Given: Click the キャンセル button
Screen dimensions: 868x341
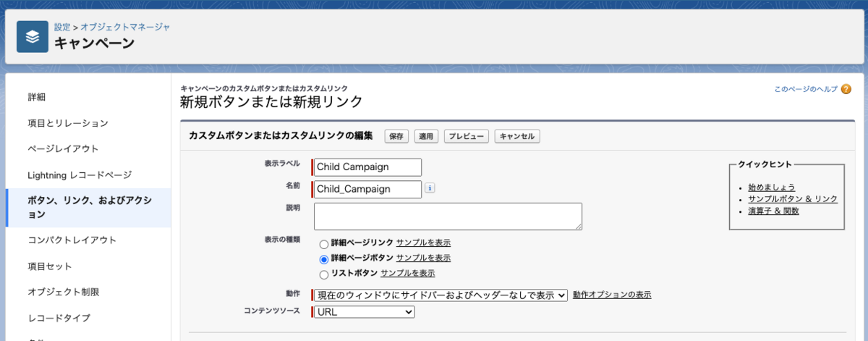Looking at the screenshot, I should point(517,136).
